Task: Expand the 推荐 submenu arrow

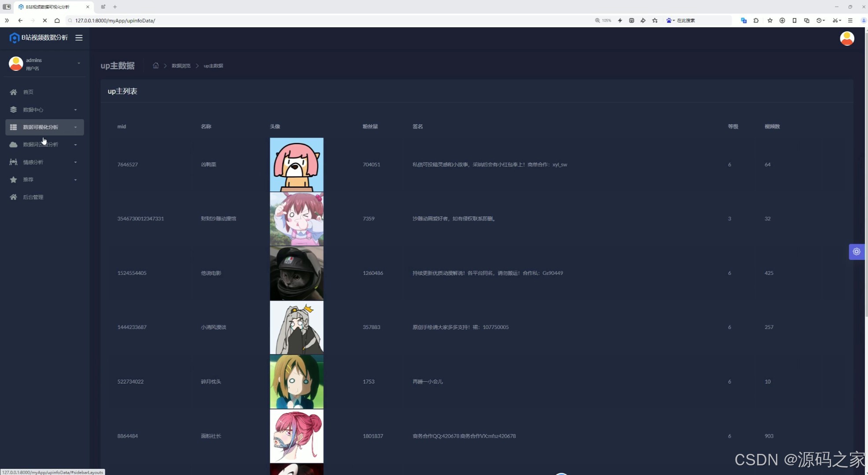Action: point(75,180)
